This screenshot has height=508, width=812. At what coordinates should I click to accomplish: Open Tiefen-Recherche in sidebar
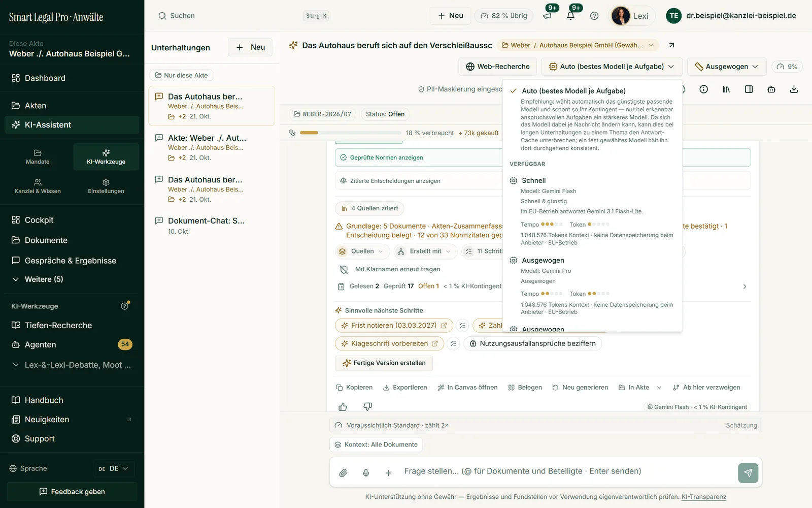(72, 326)
